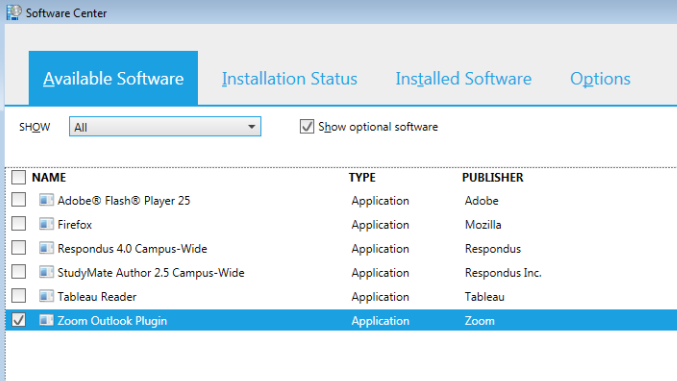Screen dimensions: 677x381
Task: Open the Installed Software tab
Action: pyautogui.click(x=464, y=79)
